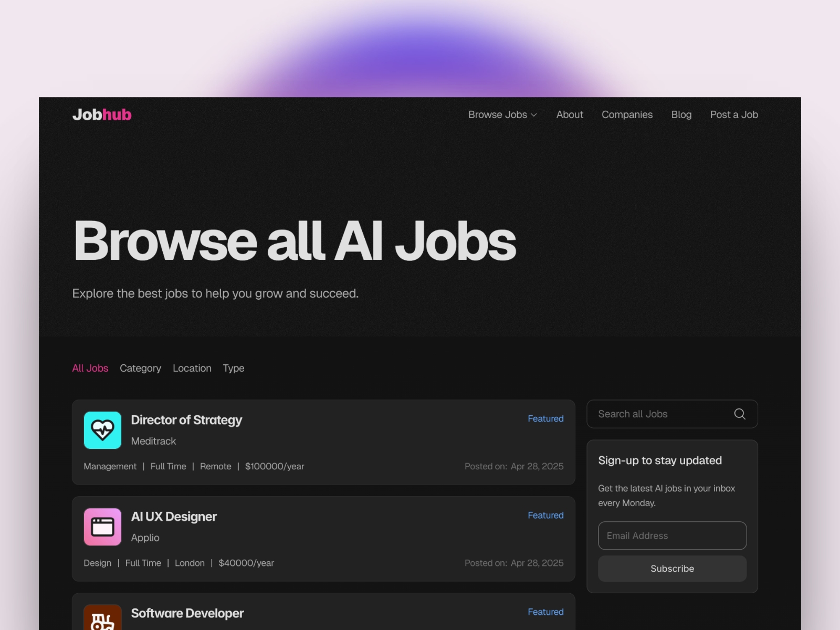Open the Companies page
This screenshot has width=840, height=630.
pyautogui.click(x=627, y=114)
